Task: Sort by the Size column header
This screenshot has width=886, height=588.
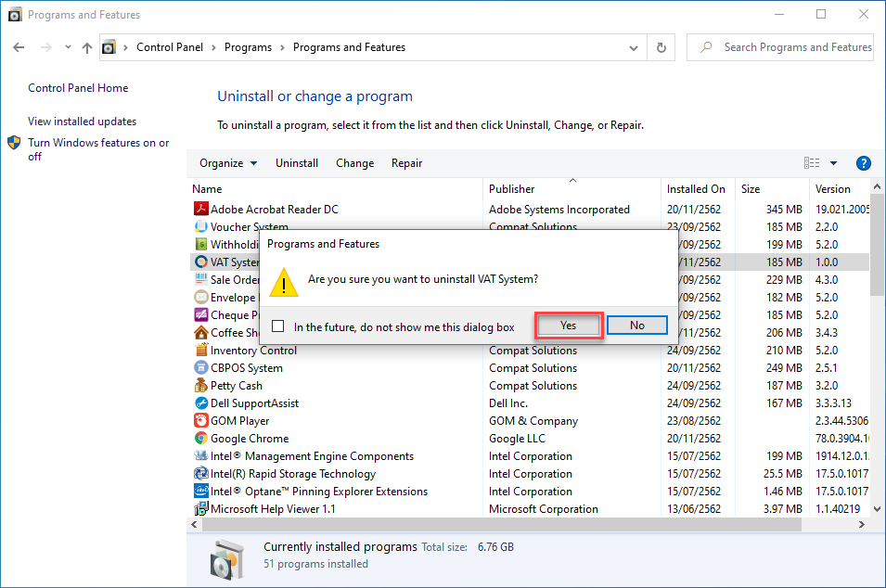Action: [773, 189]
